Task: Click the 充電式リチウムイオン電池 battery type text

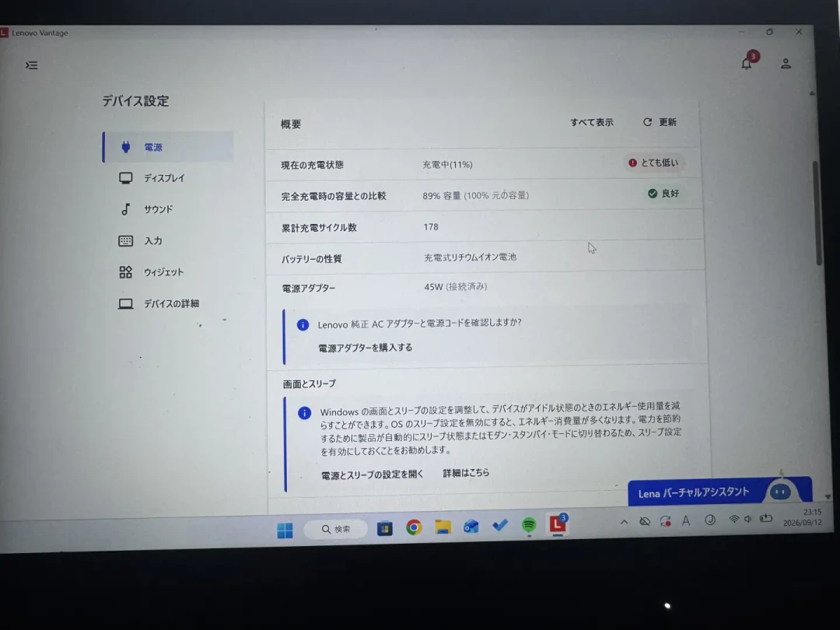Action: tap(471, 257)
